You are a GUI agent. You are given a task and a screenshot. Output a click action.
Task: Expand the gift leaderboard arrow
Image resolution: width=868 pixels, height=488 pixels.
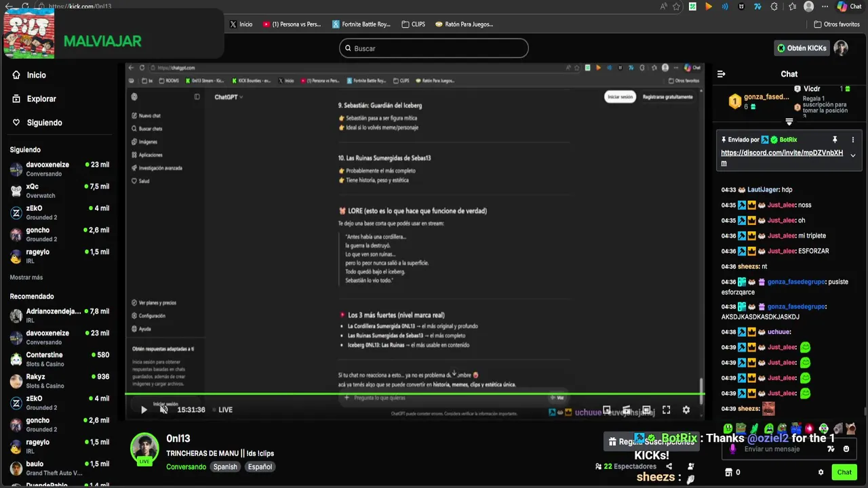coord(789,122)
